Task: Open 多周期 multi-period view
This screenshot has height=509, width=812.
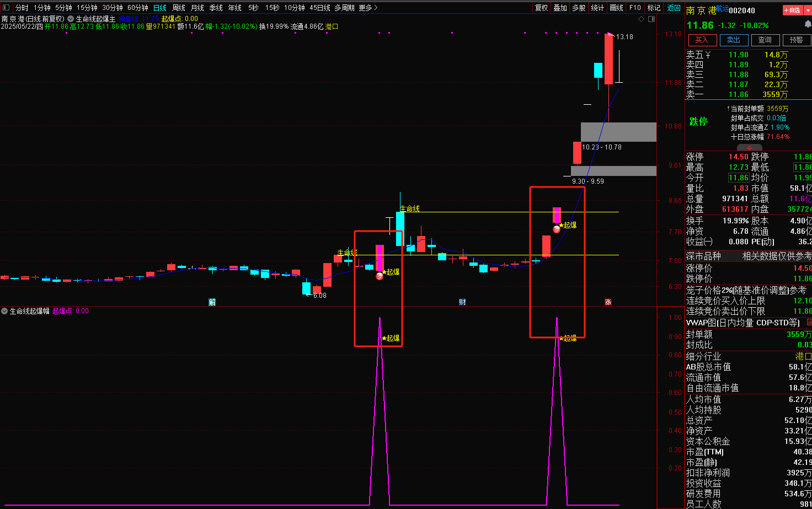Action: tap(344, 8)
